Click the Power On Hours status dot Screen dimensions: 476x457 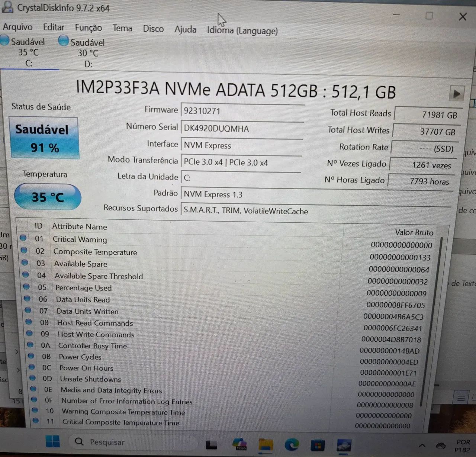pyautogui.click(x=32, y=367)
